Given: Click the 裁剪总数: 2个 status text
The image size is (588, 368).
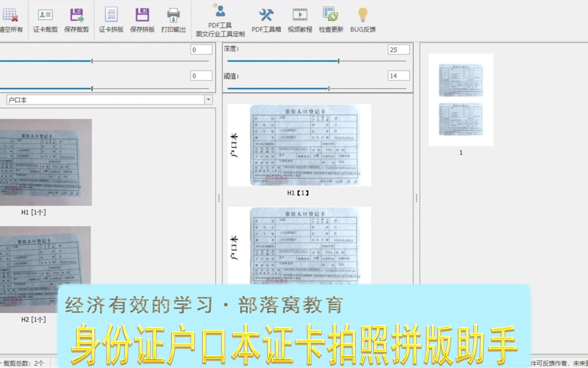Looking at the screenshot, I should [23, 363].
